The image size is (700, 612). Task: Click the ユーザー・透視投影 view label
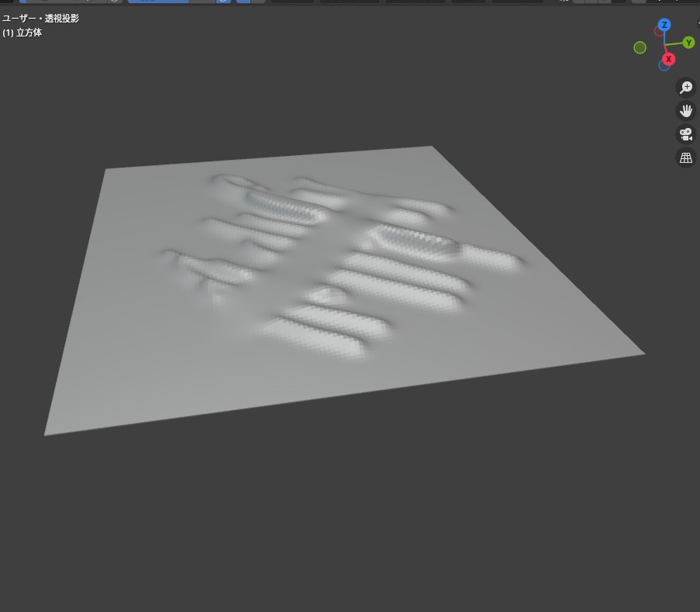[40, 18]
